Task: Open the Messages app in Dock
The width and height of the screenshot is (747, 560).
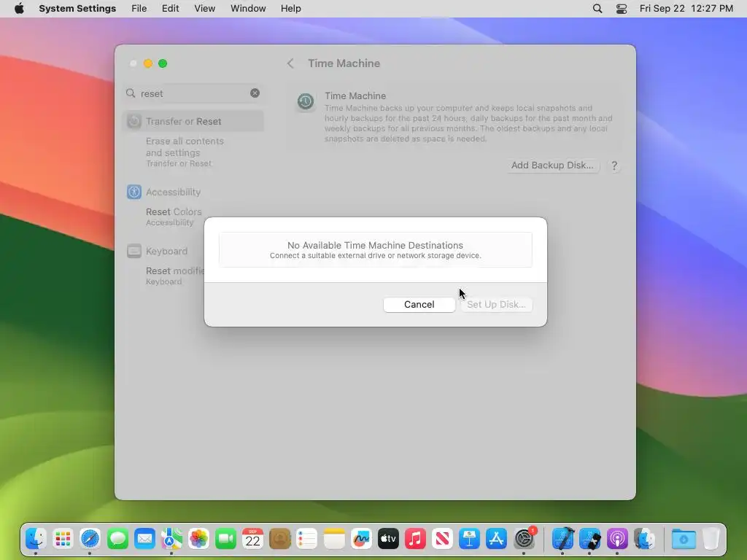Action: [x=117, y=539]
